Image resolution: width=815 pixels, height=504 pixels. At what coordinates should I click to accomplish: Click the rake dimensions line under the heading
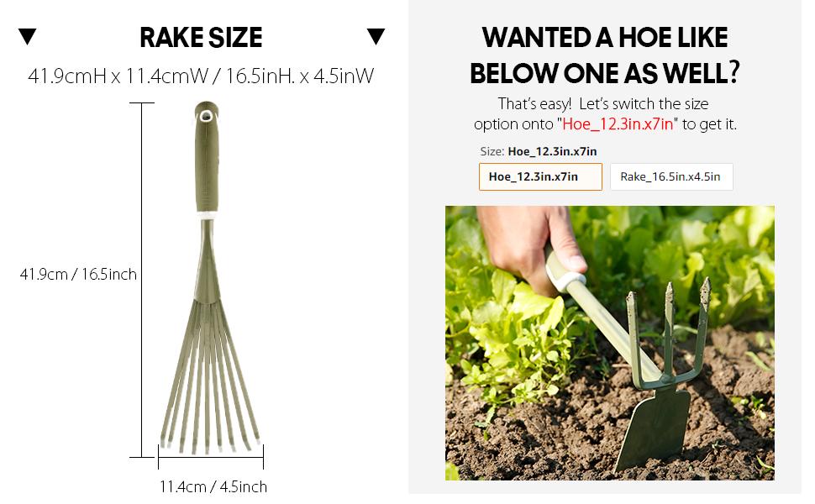(x=201, y=76)
